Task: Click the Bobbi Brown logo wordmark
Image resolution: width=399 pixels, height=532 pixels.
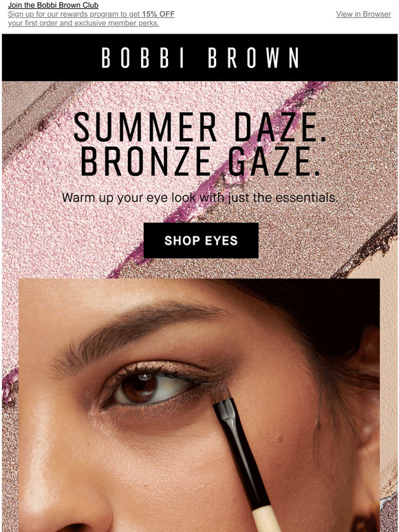Action: pyautogui.click(x=200, y=58)
